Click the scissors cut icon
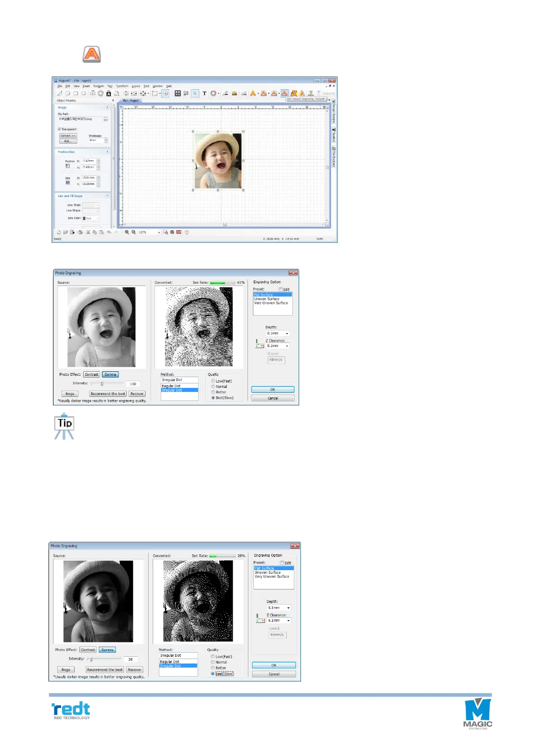Image resolution: width=535 pixels, height=756 pixels. [x=88, y=232]
